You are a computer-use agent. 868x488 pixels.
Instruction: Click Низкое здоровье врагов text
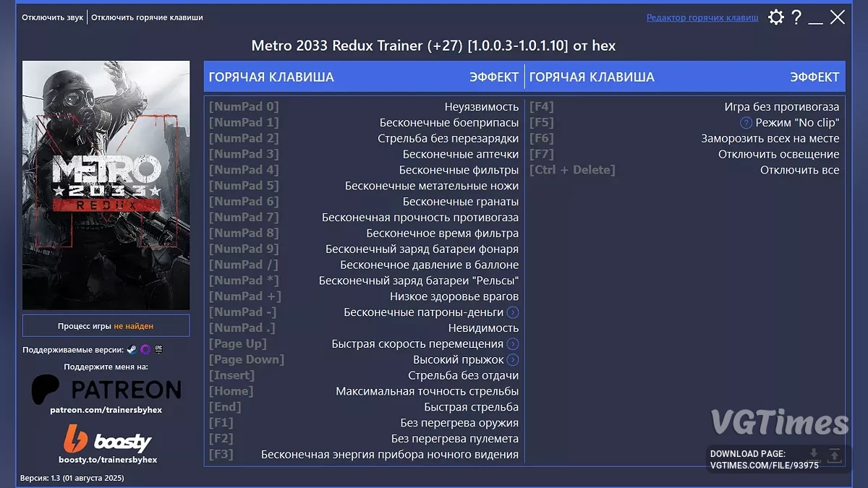coord(454,296)
